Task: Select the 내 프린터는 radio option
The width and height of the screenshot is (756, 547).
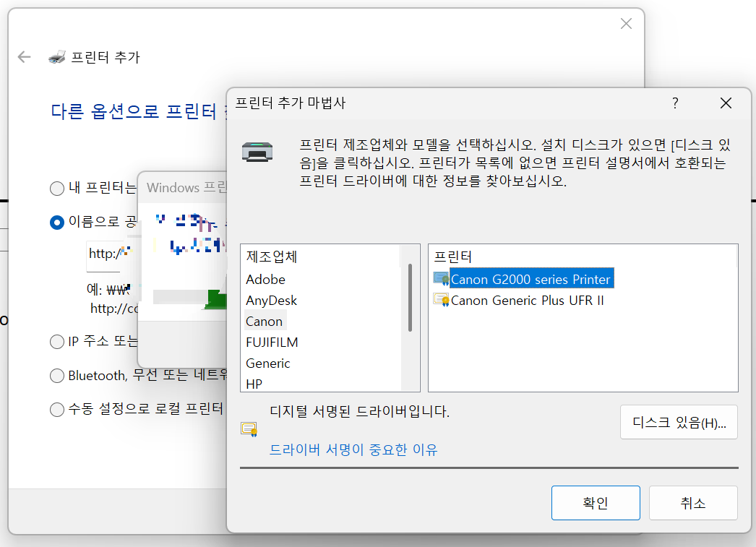Action: tap(57, 188)
